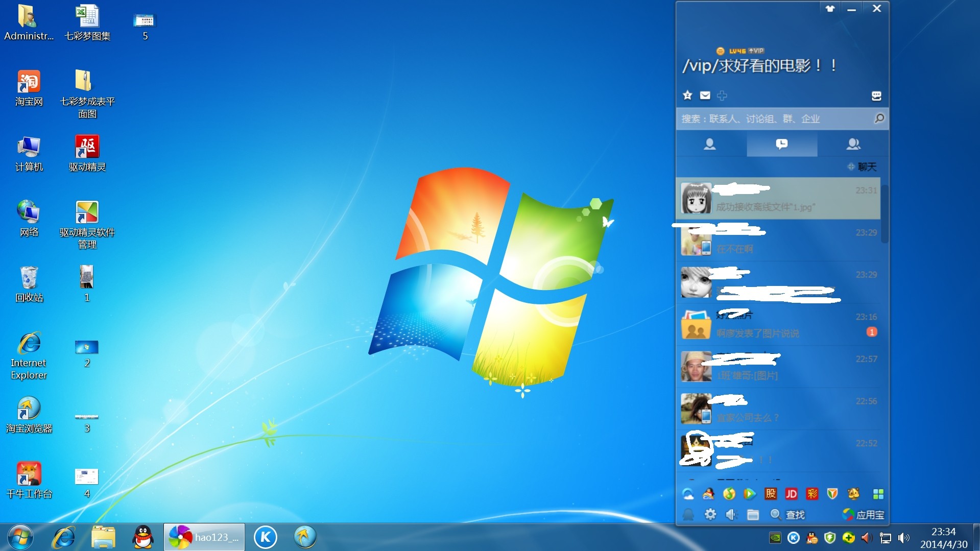Switch to the Groups tab

click(x=853, y=145)
